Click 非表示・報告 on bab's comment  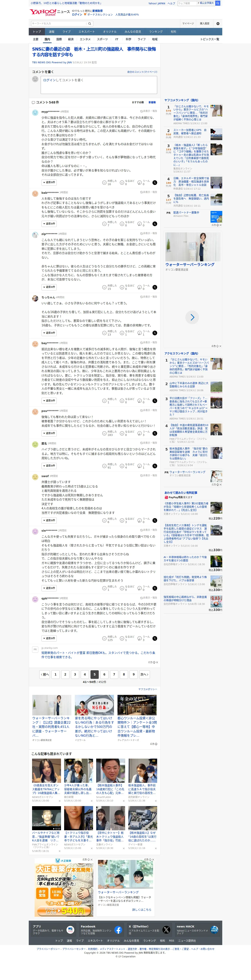coord(149,192)
